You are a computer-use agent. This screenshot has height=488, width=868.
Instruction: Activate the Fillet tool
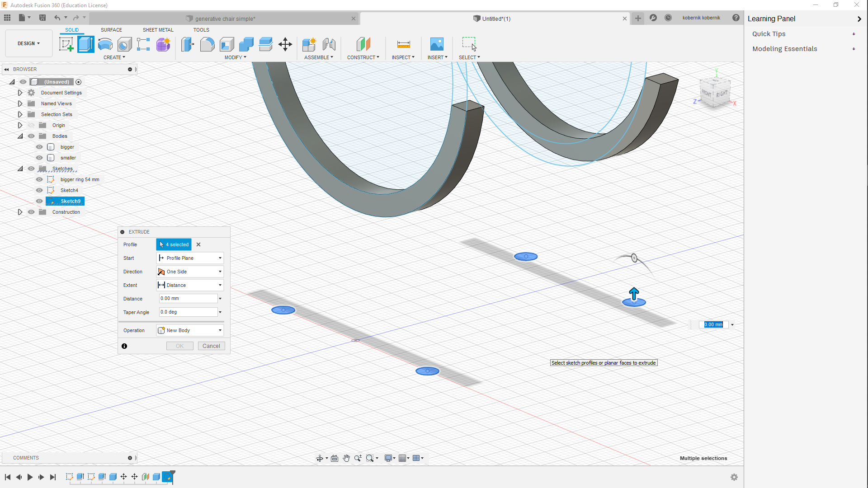207,44
